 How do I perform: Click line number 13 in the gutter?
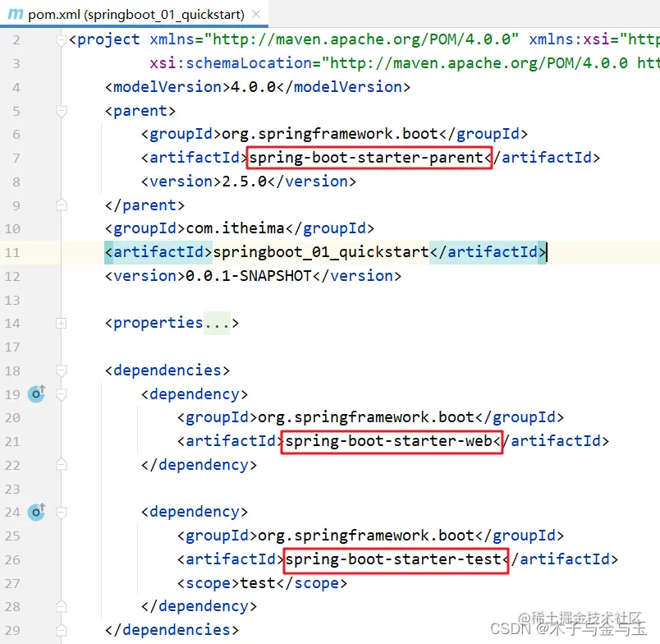pos(12,301)
